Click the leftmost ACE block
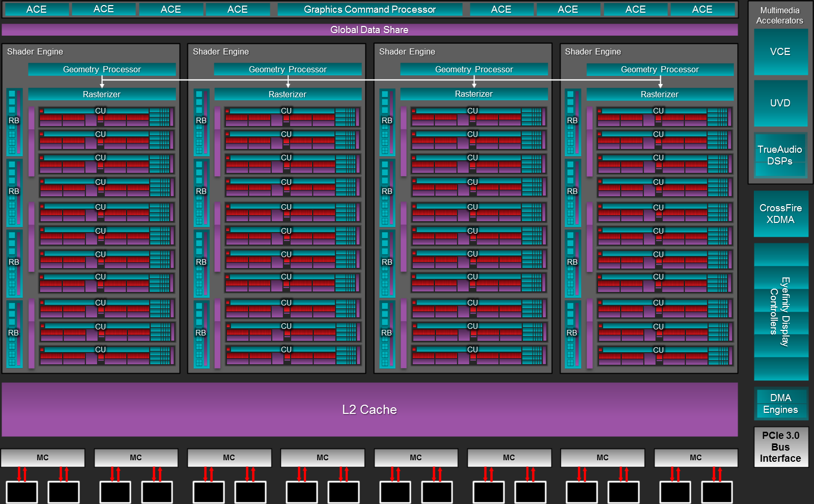Image resolution: width=814 pixels, height=504 pixels. (x=37, y=10)
